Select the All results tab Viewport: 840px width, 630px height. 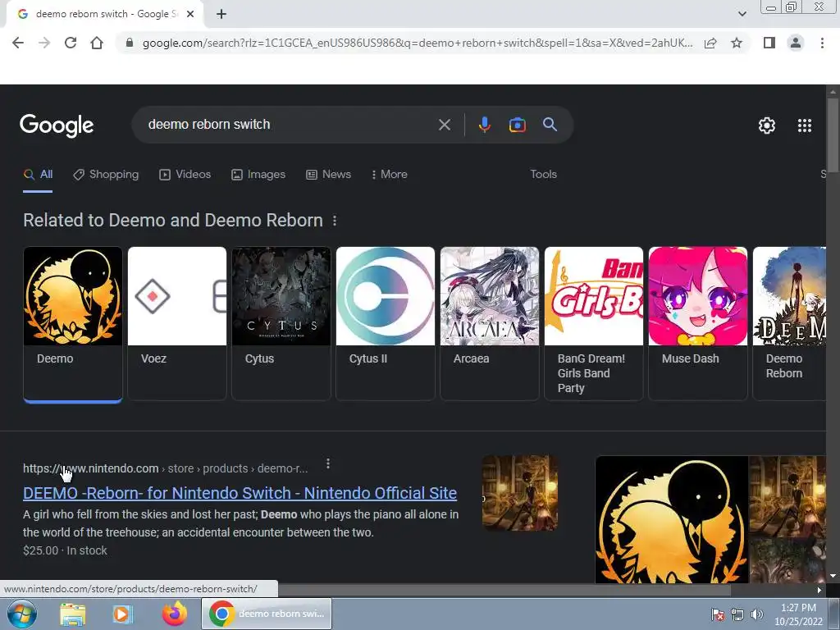click(x=38, y=175)
